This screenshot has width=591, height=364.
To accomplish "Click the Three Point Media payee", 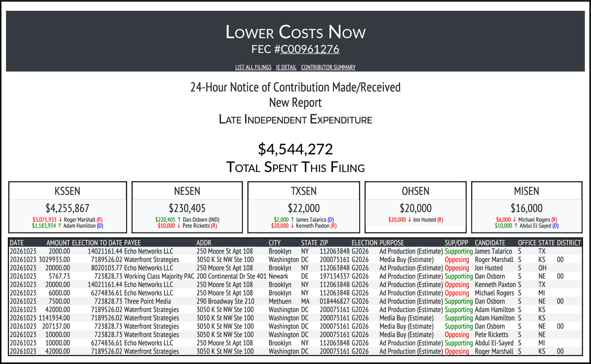I will click(148, 301).
